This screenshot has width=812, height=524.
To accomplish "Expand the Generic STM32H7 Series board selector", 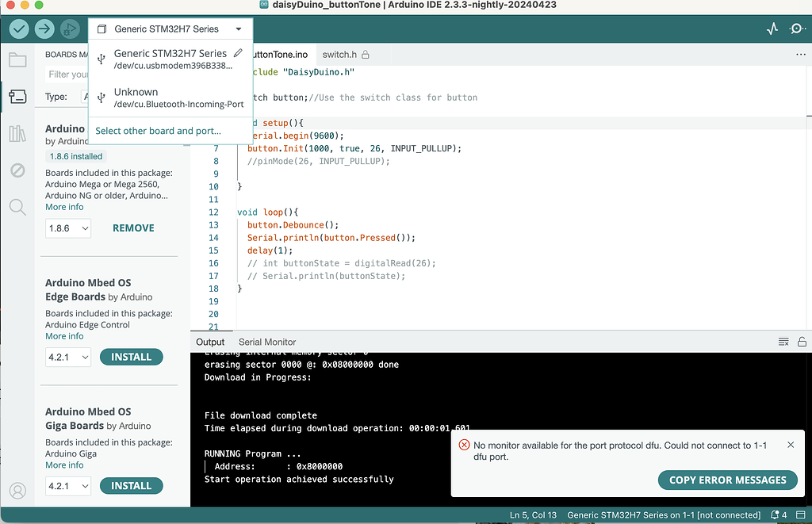I will 170,29.
